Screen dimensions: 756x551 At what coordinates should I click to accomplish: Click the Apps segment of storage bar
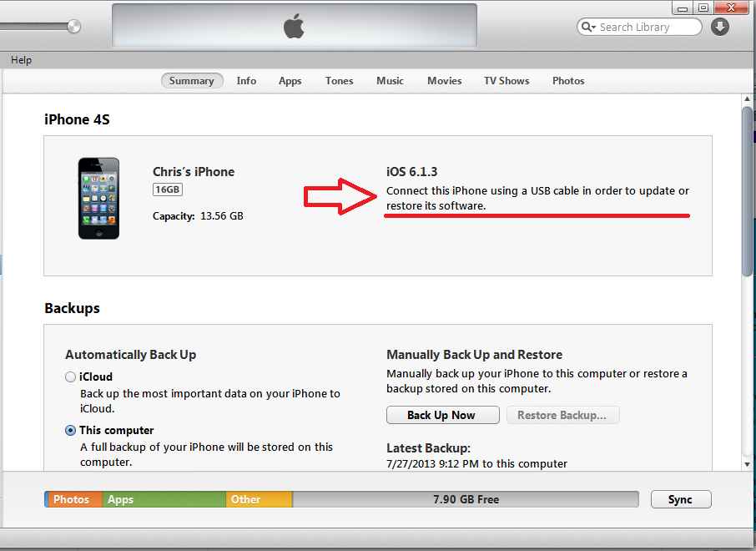click(164, 499)
